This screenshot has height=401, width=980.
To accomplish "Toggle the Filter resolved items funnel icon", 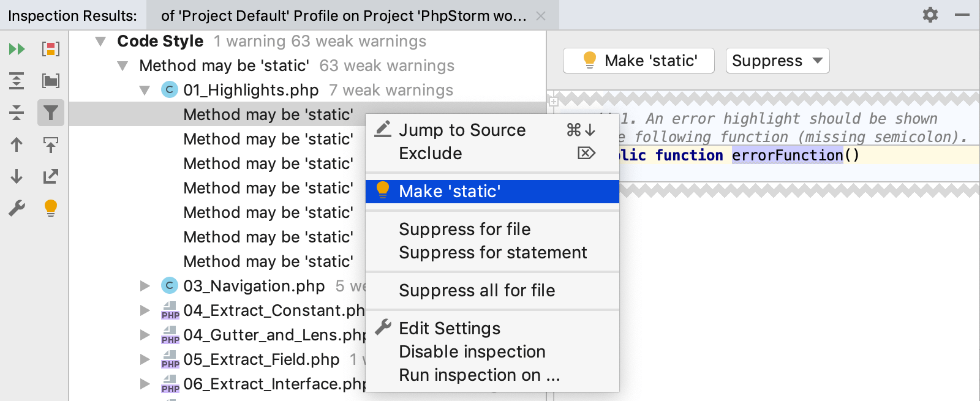I will [x=51, y=113].
